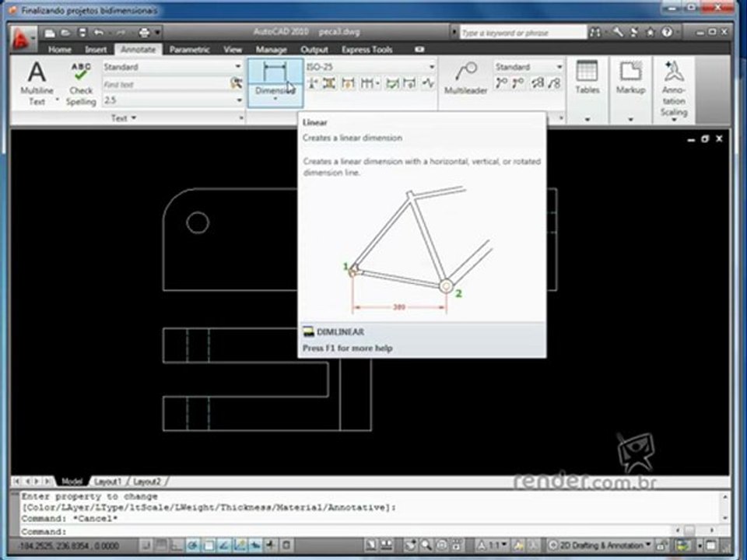Click the Collect multileaders icon

(x=554, y=84)
